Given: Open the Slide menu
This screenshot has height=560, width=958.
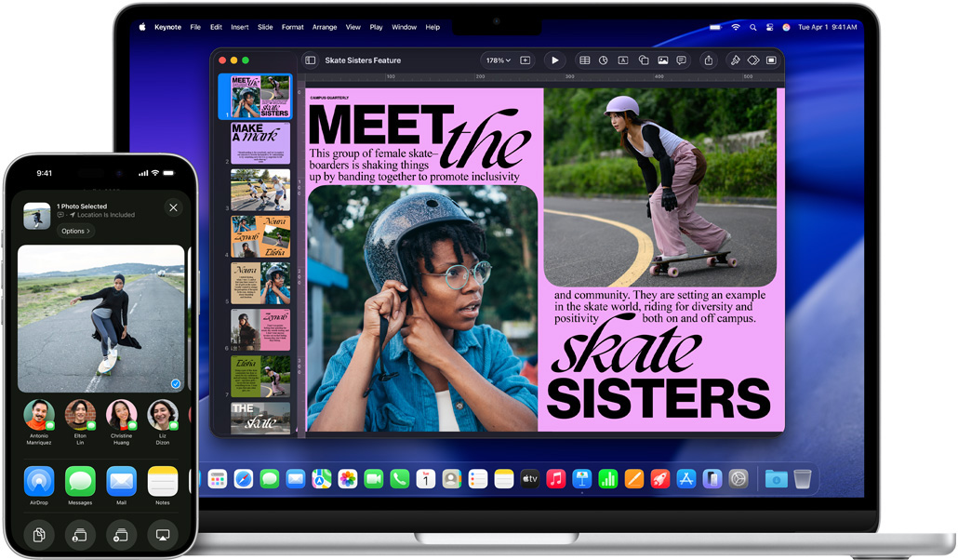Looking at the screenshot, I should (265, 27).
